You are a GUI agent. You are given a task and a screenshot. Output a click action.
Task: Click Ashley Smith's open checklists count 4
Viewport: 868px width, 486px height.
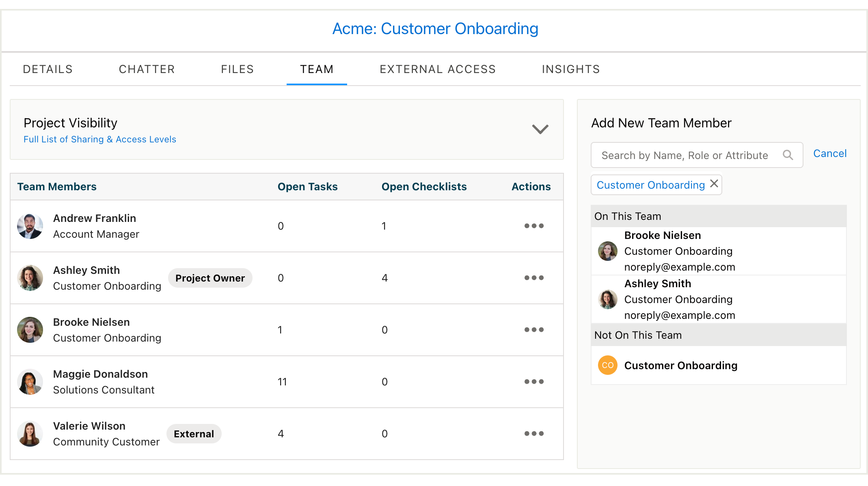384,278
